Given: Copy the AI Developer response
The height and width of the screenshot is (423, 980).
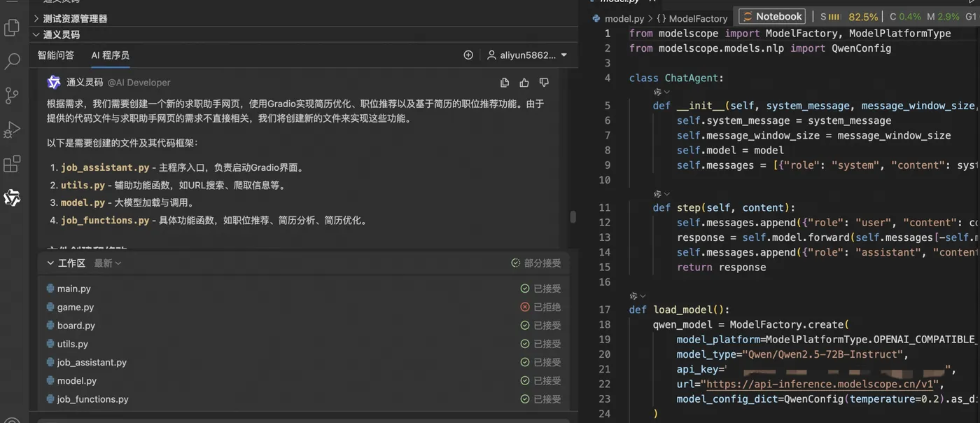Looking at the screenshot, I should click(505, 83).
